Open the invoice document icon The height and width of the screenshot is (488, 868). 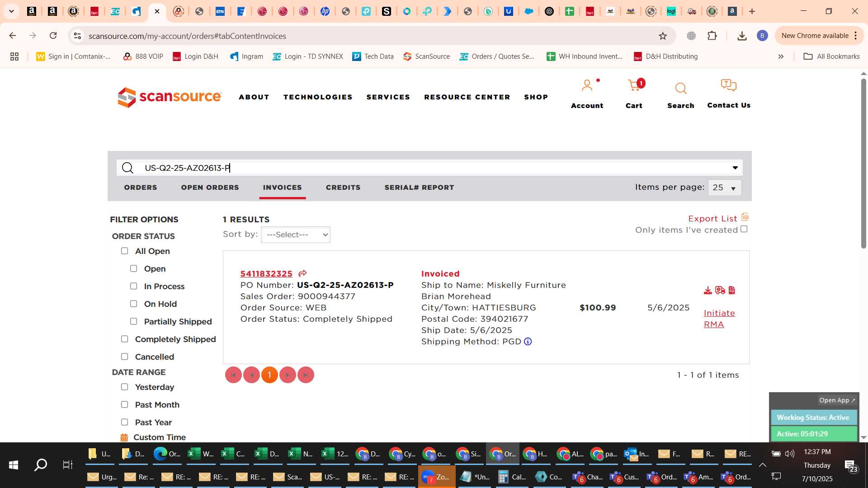tap(731, 290)
